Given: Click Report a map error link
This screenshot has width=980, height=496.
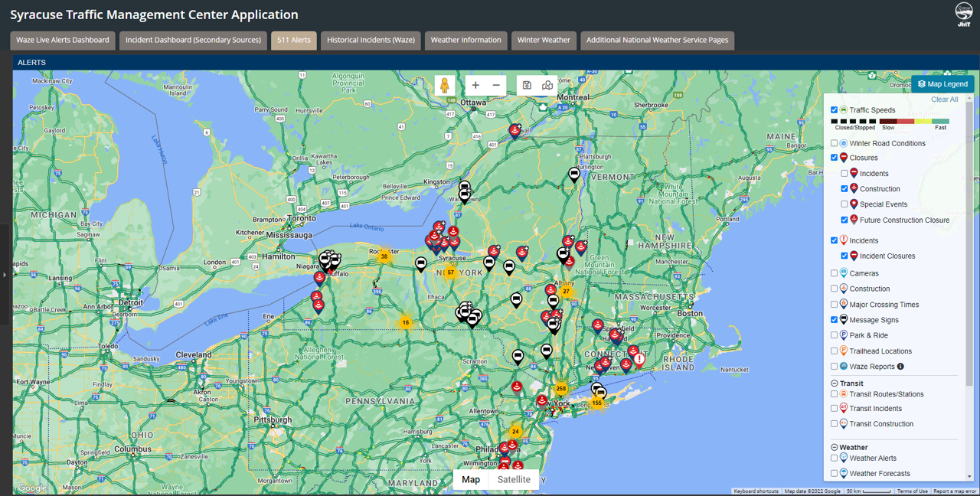Looking at the screenshot, I should 955,491.
